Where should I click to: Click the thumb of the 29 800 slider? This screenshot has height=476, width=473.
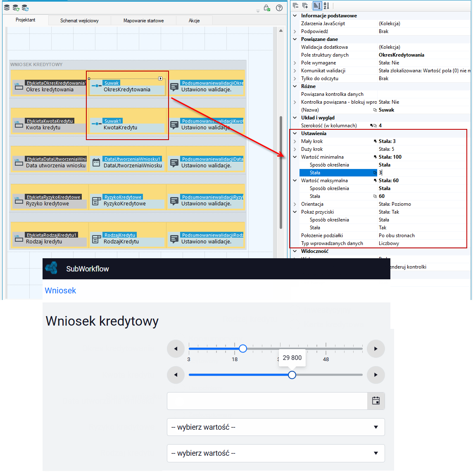click(x=292, y=375)
